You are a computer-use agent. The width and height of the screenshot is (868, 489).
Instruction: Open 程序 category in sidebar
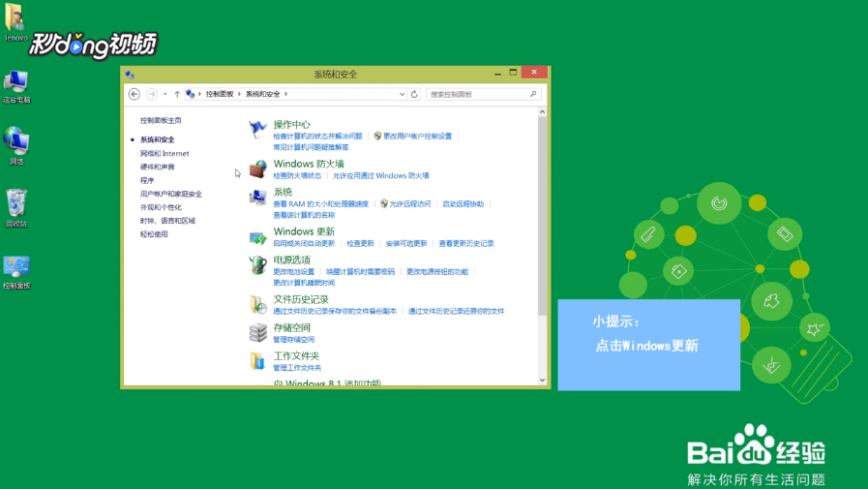pyautogui.click(x=147, y=180)
